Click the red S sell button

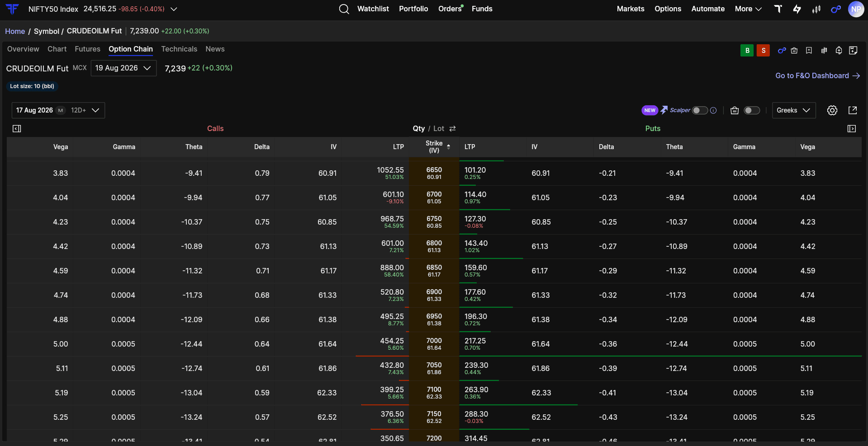(764, 51)
